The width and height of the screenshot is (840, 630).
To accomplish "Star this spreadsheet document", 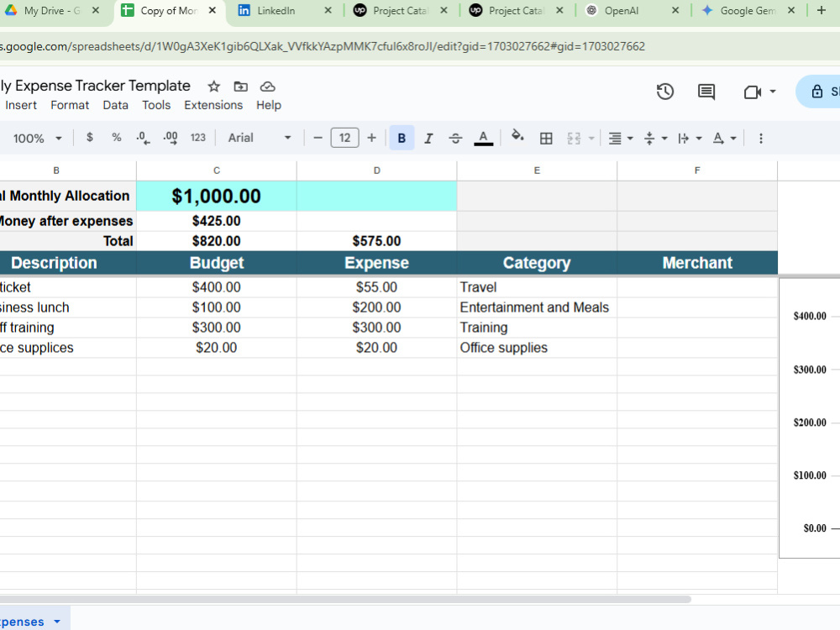I will [213, 87].
